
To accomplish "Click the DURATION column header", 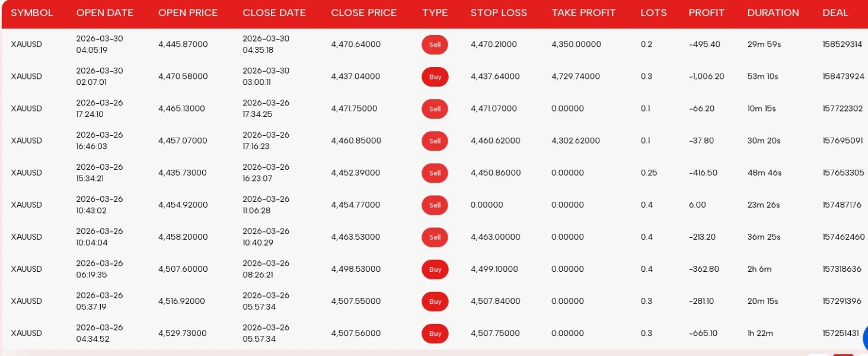I will (x=773, y=12).
